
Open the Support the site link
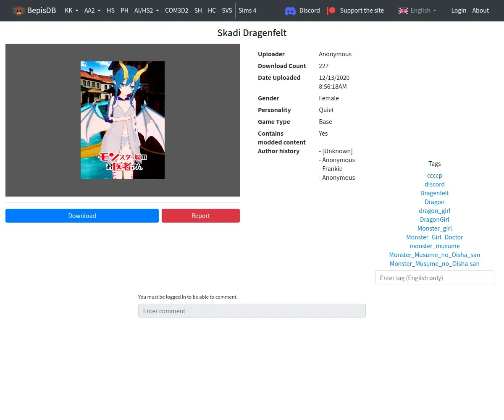(362, 10)
